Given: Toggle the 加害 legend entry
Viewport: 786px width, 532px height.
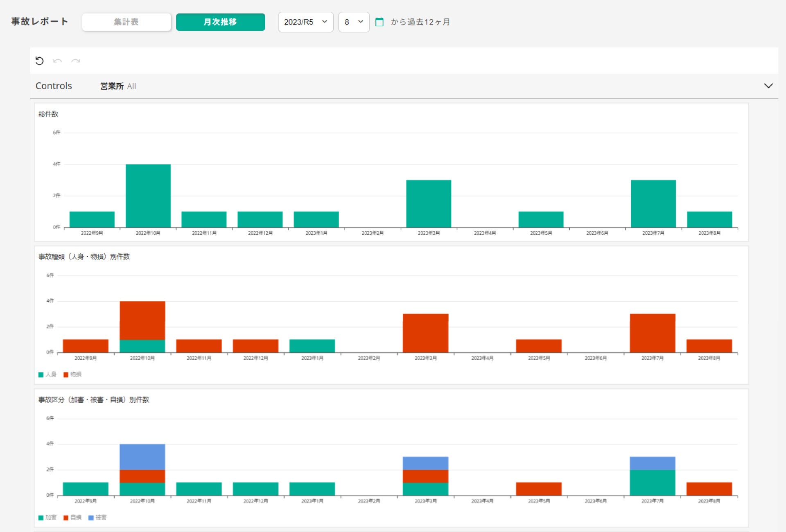Looking at the screenshot, I should 47,518.
